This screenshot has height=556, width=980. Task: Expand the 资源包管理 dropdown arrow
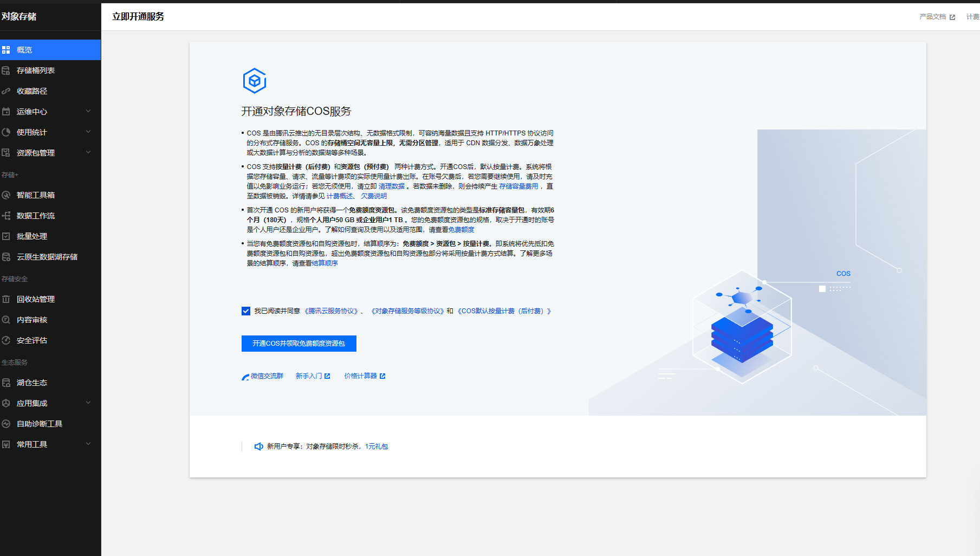pos(88,152)
